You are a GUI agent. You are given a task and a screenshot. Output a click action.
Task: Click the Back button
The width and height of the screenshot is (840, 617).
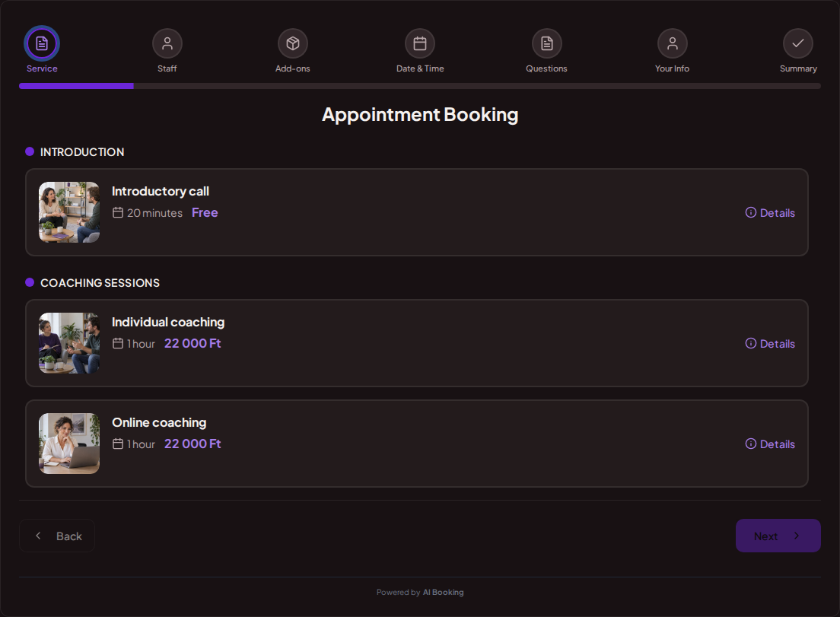(x=57, y=536)
